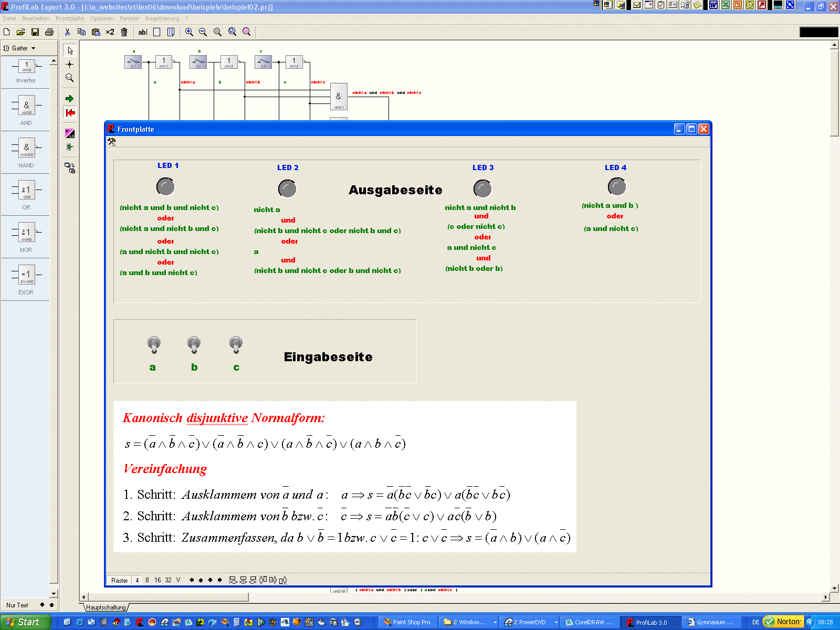Image resolution: width=840 pixels, height=630 pixels.
Task: Create a new project with the blank page icon
Action: pos(7,32)
